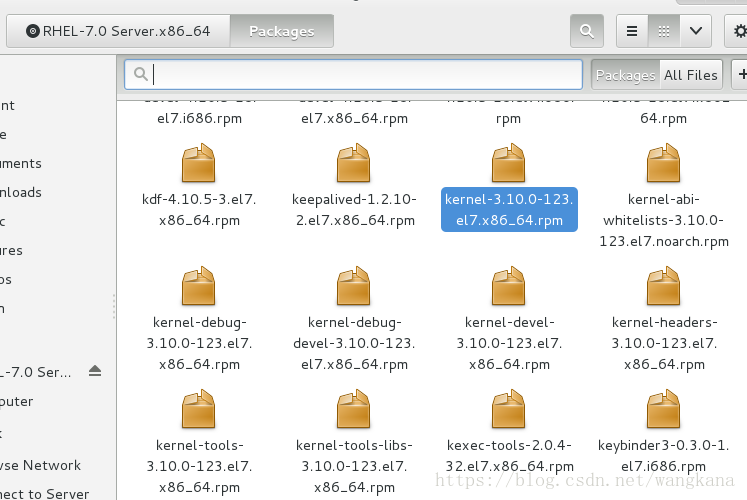
Task: Click the kdf-4.10.5-3.el7.x86_64.rpm file name
Action: (x=199, y=210)
